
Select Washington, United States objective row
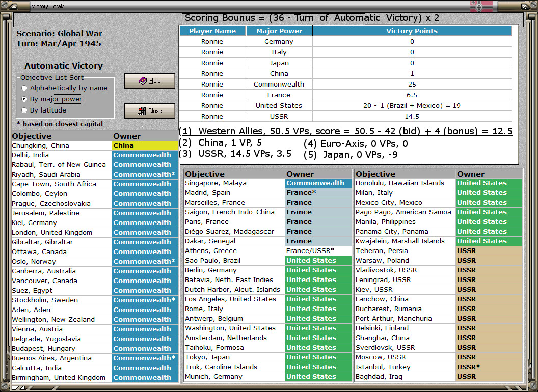pos(267,328)
